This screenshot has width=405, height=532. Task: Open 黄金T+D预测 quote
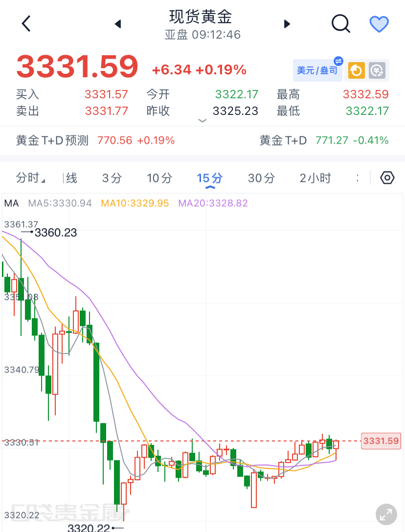tap(95, 140)
